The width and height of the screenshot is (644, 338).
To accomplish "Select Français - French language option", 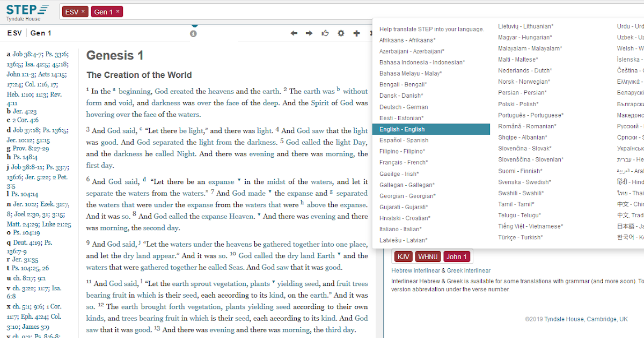I will click(404, 162).
